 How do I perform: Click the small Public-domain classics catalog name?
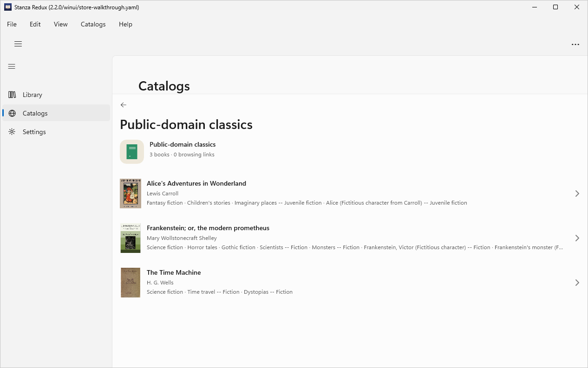point(183,144)
